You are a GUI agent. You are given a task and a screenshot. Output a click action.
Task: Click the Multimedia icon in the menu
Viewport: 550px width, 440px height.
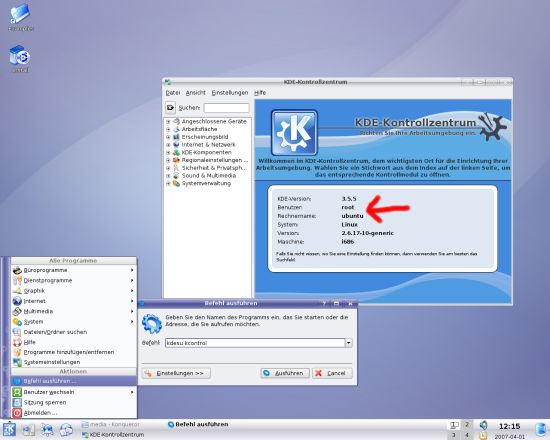[17, 311]
